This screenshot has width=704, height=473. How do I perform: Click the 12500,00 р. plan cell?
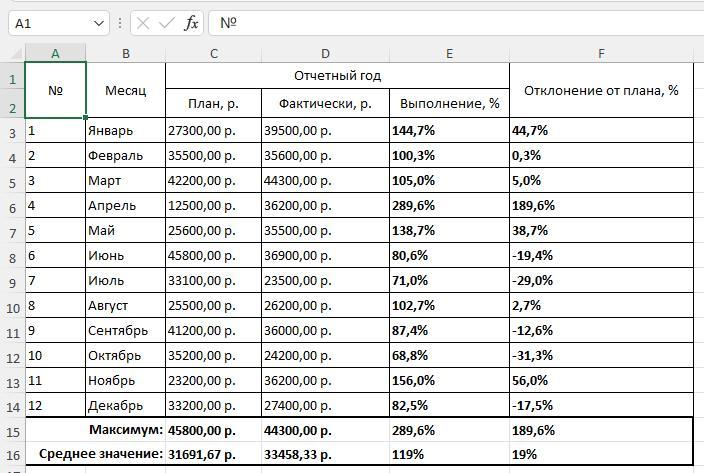tap(214, 206)
